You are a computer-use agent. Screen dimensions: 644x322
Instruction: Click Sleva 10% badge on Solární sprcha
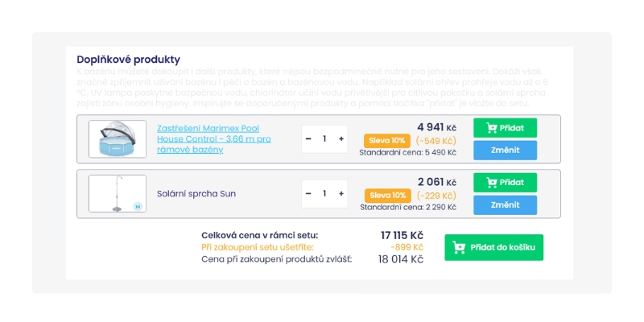pyautogui.click(x=387, y=196)
